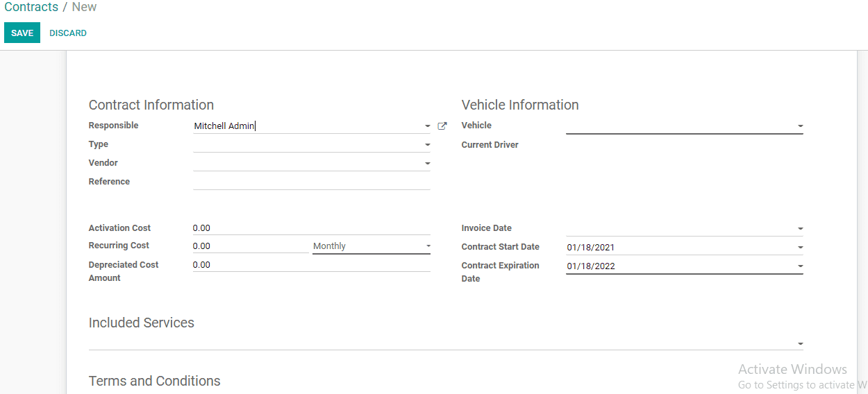Click the Contract Expiration Date label
The height and width of the screenshot is (394, 868).
pyautogui.click(x=501, y=272)
